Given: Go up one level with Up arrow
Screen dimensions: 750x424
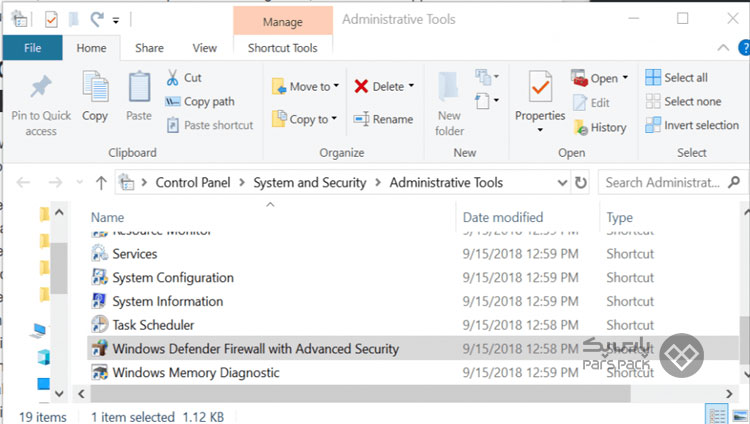Looking at the screenshot, I should click(x=101, y=182).
